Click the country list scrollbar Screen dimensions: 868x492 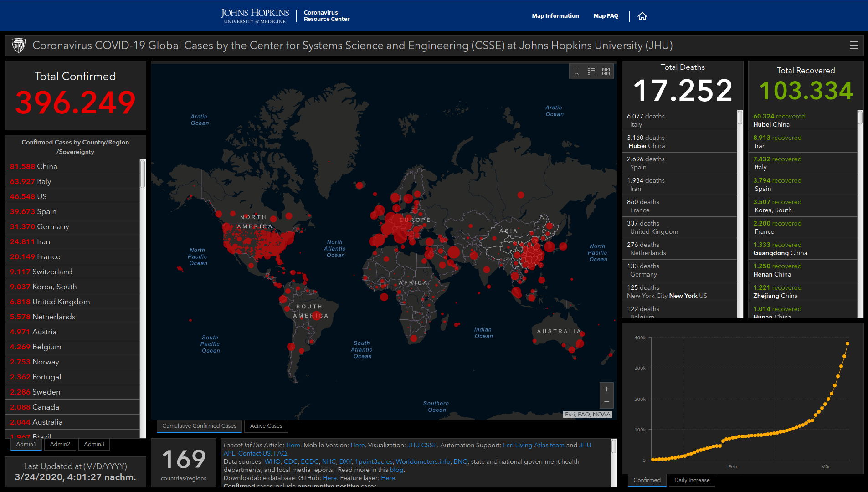(143, 174)
